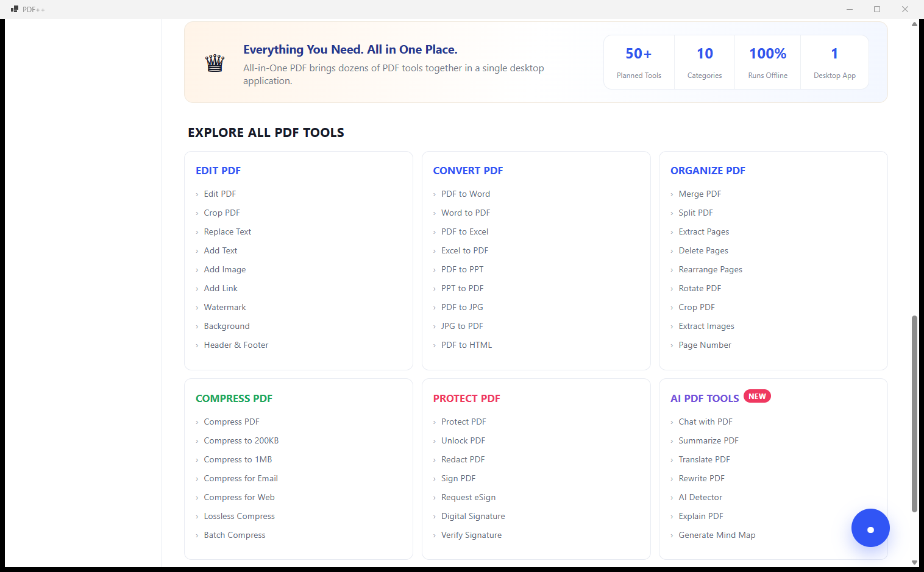This screenshot has width=924, height=572.
Task: Open the PDF to PPT tool
Action: 462,269
